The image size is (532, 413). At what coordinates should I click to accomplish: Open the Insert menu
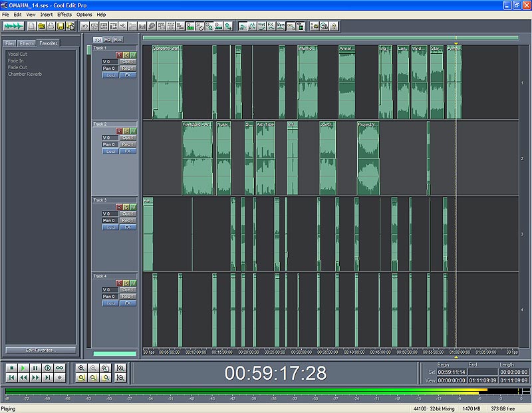click(47, 15)
